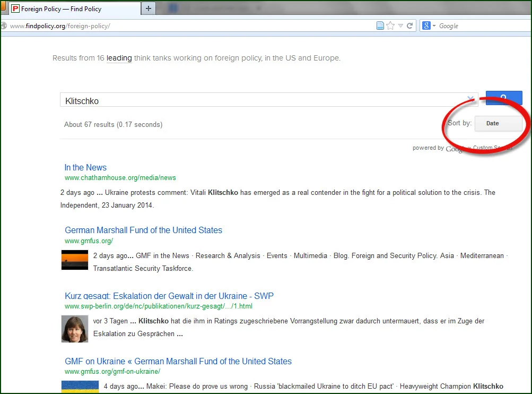Clear the search query with the X icon
Screen dimensions: 532x394
coord(470,99)
